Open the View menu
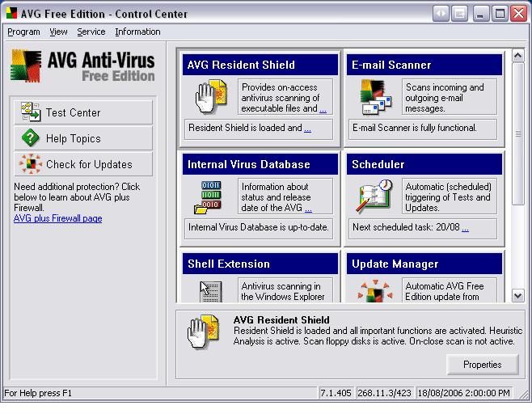Image resolution: width=532 pixels, height=414 pixels. [58, 32]
